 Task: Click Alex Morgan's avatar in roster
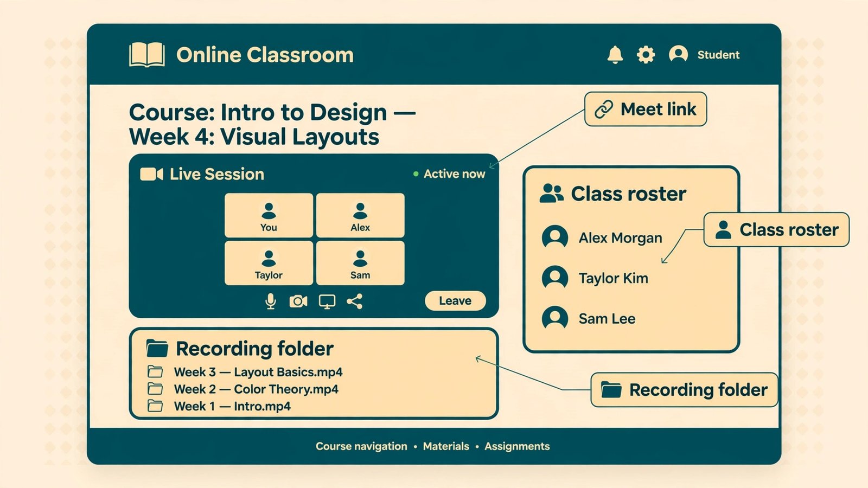point(555,237)
